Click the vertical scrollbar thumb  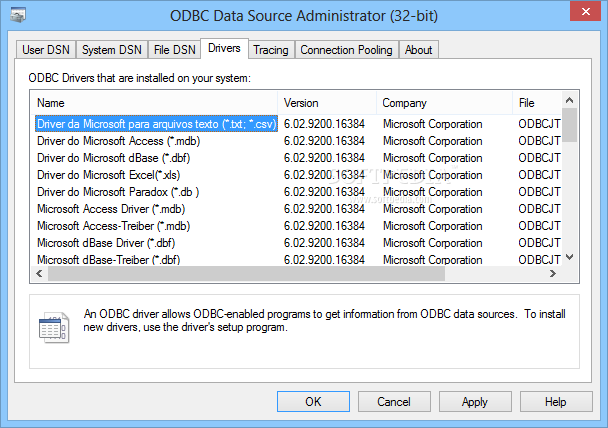(x=569, y=125)
